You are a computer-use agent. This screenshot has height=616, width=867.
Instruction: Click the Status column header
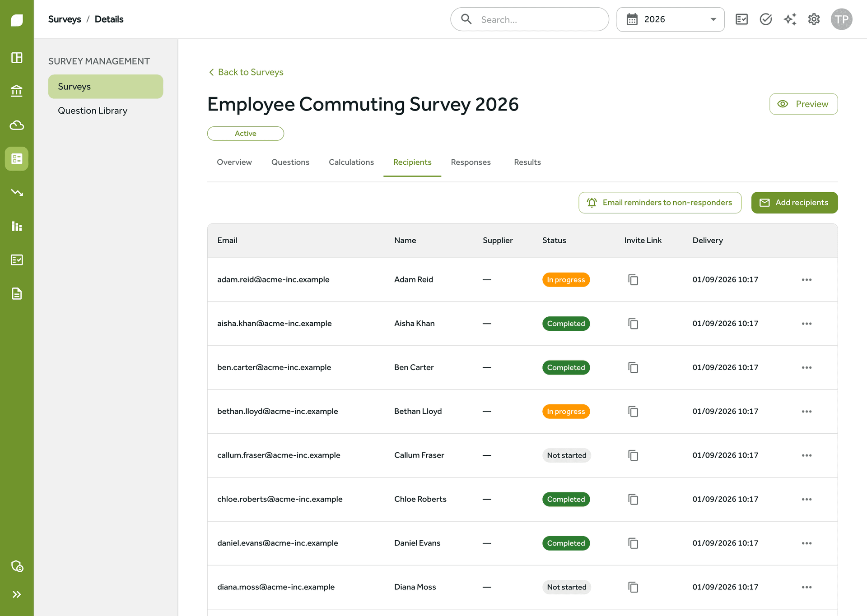point(554,241)
